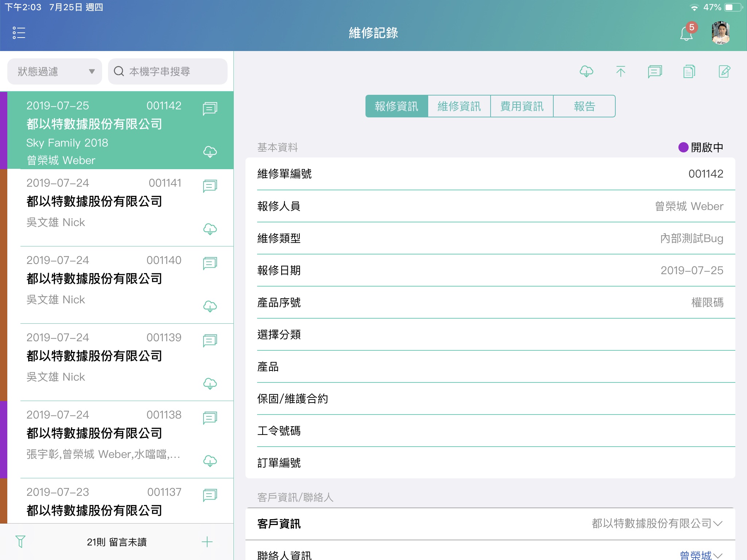
Task: Open comments icon in detail toolbar
Action: [655, 71]
